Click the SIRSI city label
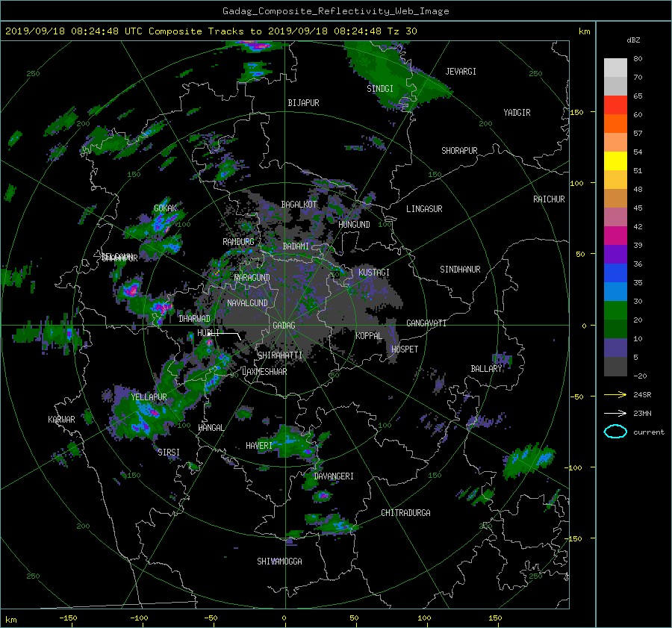Image resolution: width=672 pixels, height=628 pixels. [169, 453]
